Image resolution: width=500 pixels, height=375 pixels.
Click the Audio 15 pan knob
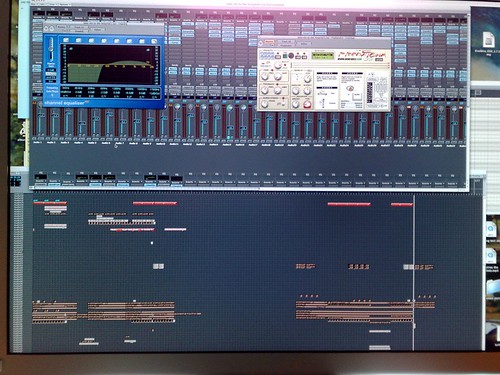[x=230, y=108]
